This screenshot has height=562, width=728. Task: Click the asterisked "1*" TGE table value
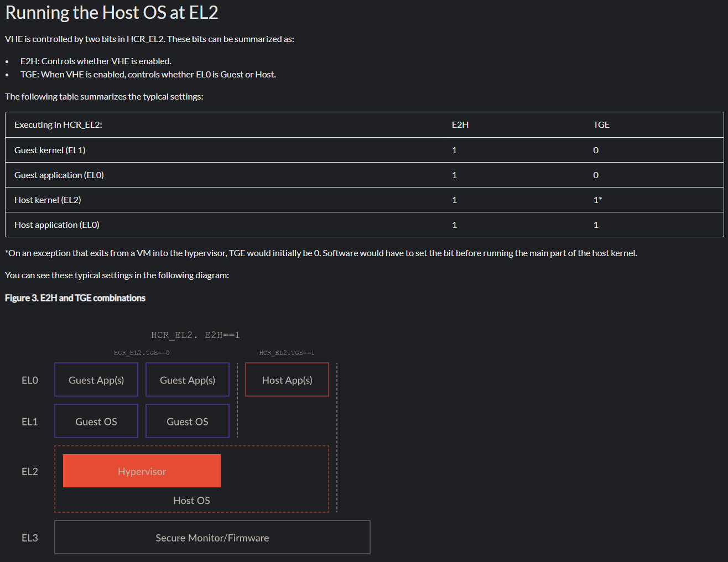click(x=597, y=200)
